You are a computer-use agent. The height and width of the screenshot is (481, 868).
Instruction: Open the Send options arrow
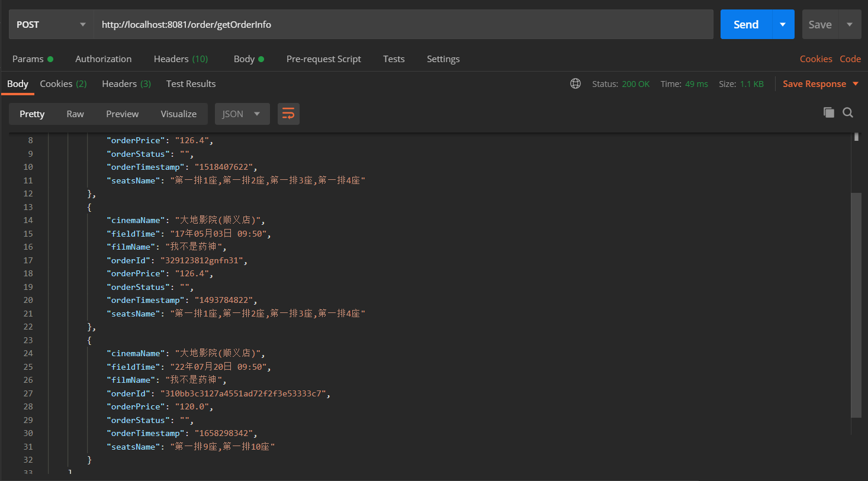(x=783, y=24)
